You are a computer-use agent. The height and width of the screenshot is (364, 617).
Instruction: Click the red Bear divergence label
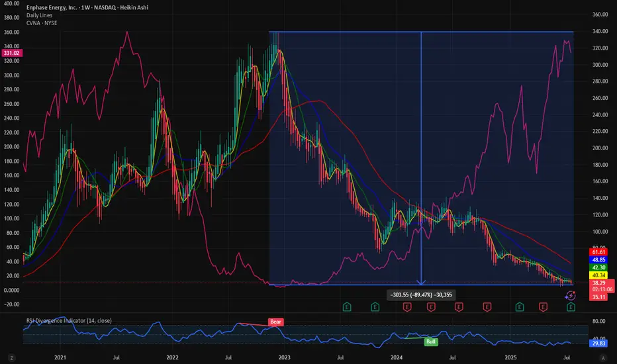click(275, 322)
